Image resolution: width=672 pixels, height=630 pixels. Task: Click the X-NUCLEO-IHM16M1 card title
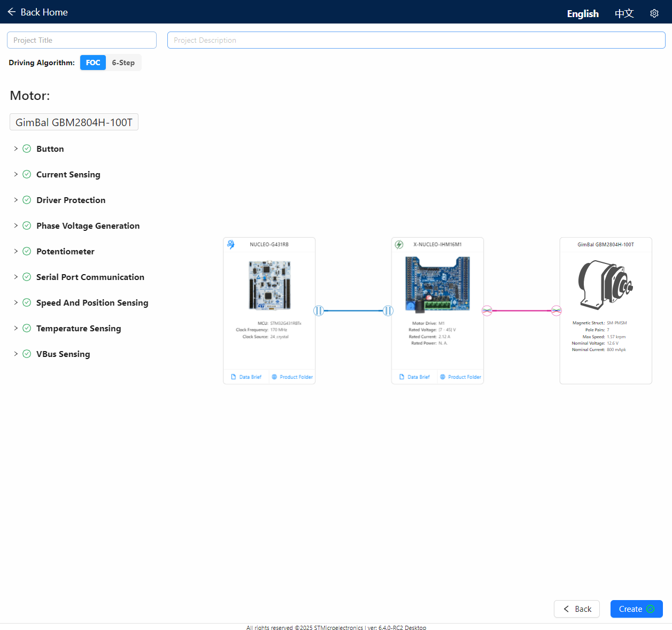tap(438, 244)
